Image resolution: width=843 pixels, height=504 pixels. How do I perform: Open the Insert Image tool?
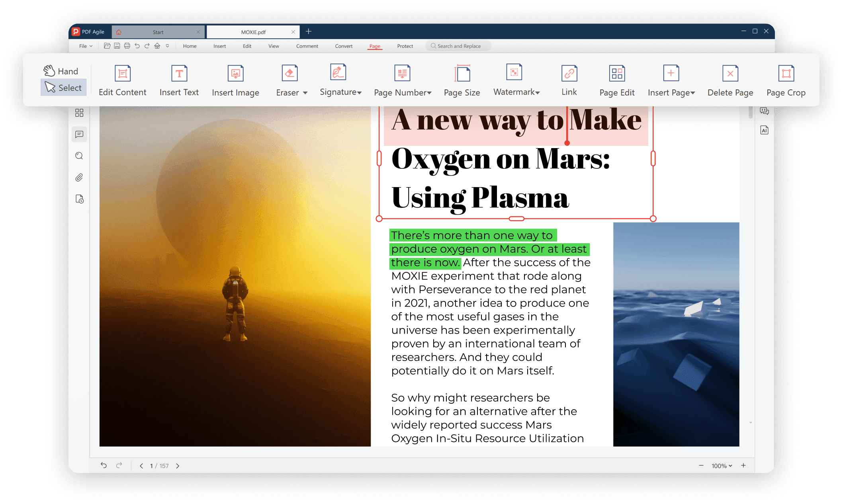(x=235, y=79)
